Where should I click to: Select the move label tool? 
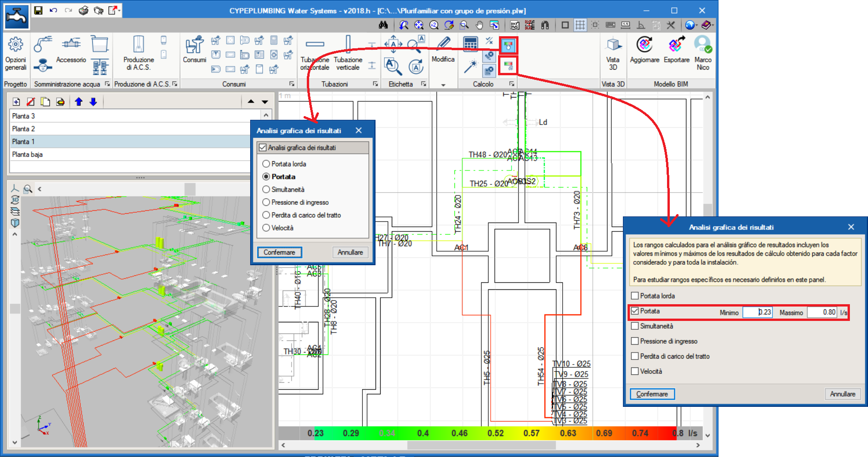pos(393,44)
